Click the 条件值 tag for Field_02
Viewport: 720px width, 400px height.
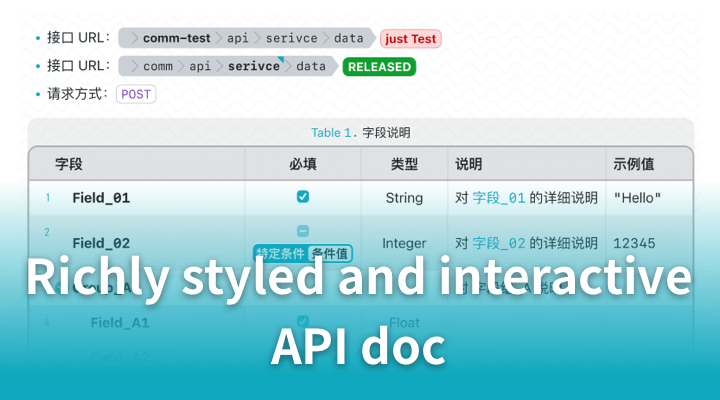330,253
